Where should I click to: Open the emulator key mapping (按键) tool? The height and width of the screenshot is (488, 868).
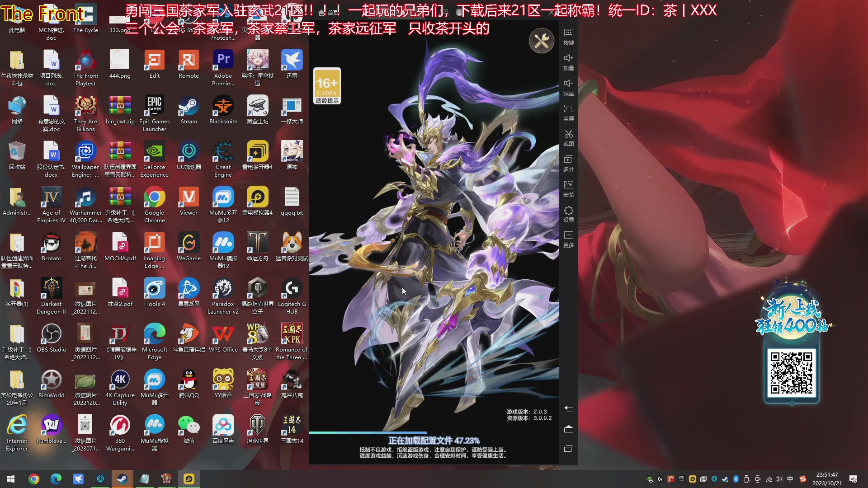pyautogui.click(x=569, y=37)
